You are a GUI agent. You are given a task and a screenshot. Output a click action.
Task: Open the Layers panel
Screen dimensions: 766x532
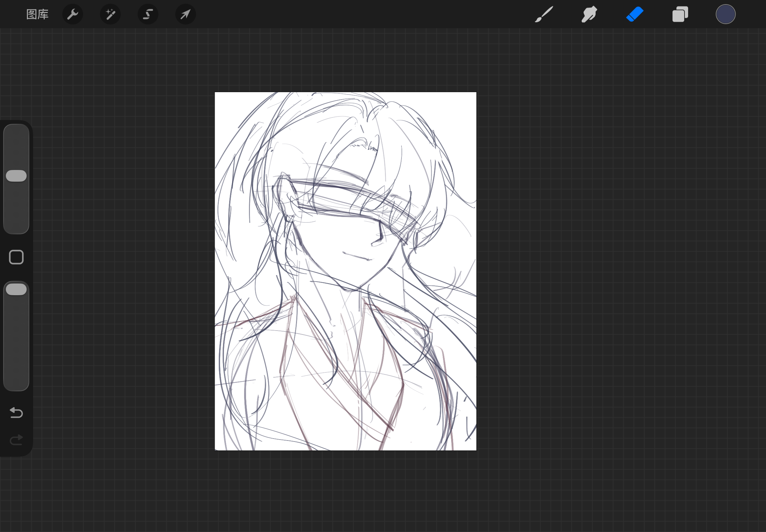pyautogui.click(x=680, y=14)
